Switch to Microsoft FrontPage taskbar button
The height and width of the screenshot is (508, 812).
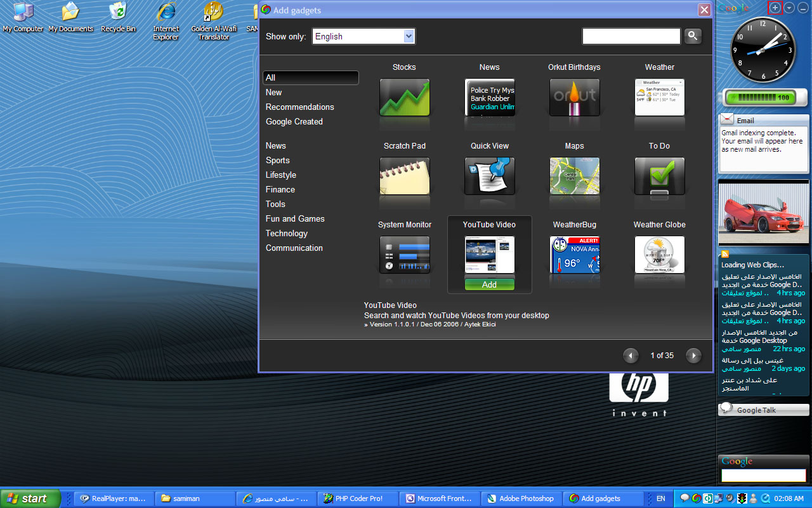tap(439, 498)
